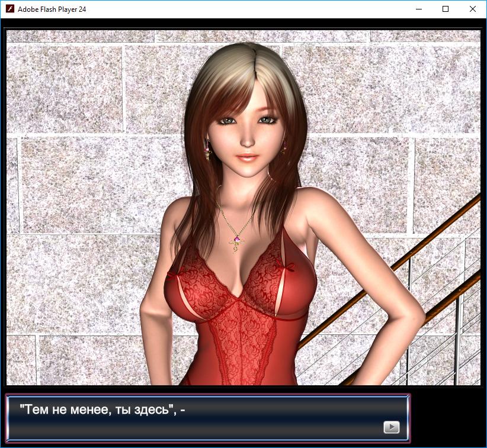Screen dimensions: 487x448
Task: Maximize the Flash Player window
Action: click(x=446, y=9)
